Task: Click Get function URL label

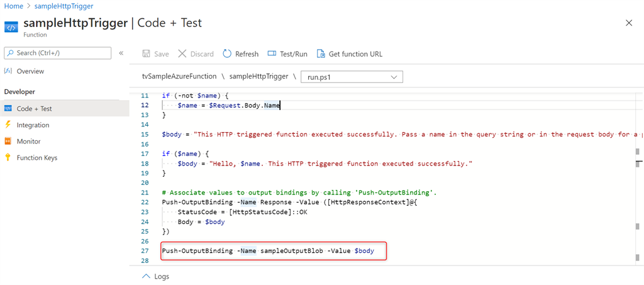Action: click(356, 54)
